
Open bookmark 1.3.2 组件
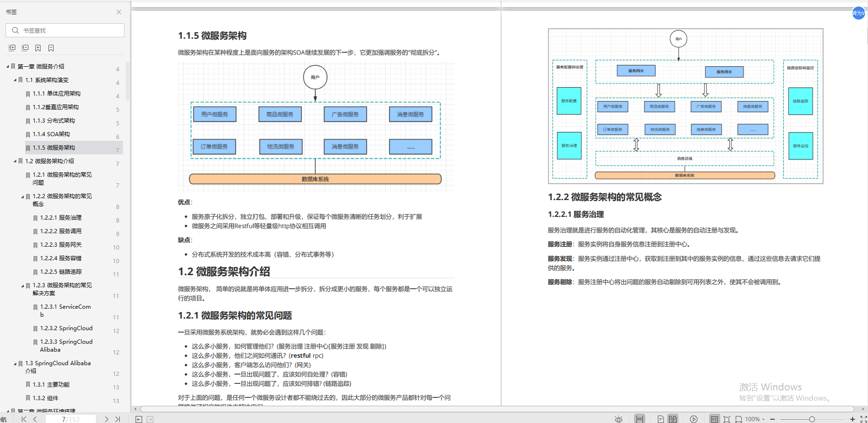tap(45, 398)
